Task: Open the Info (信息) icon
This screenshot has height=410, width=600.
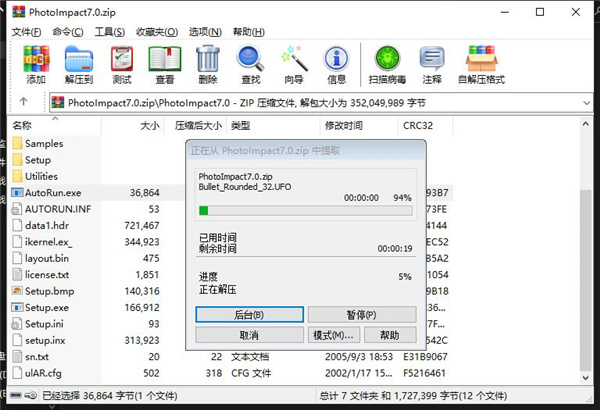Action: (336, 59)
